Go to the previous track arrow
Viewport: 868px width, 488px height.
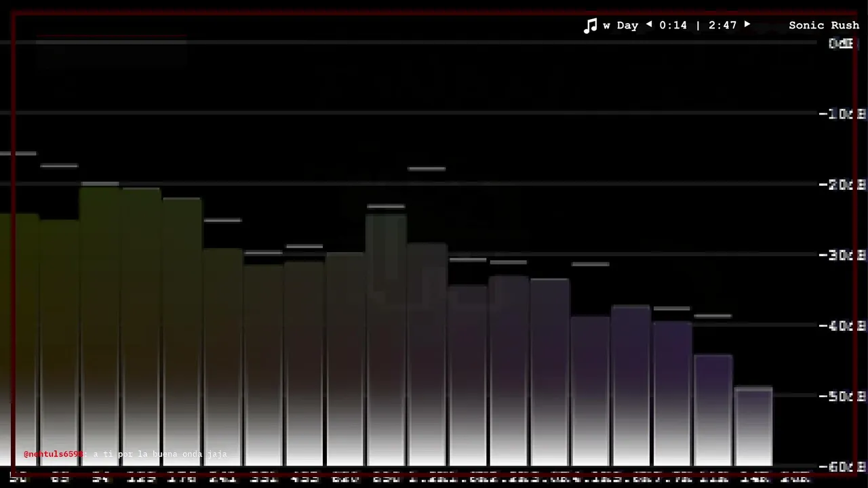coord(649,24)
